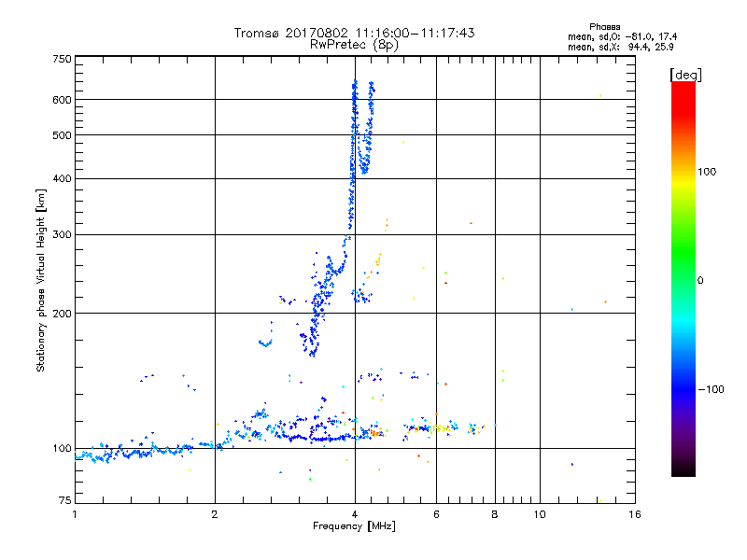Click the black bottom of the colorbar
This screenshot has height=560, width=747.
click(684, 469)
